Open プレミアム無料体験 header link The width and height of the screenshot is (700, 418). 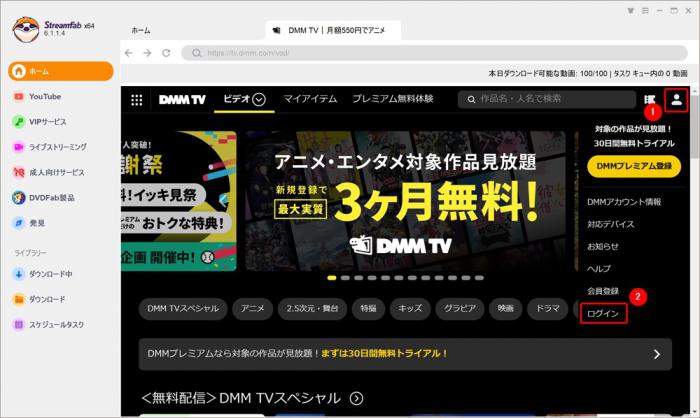393,99
